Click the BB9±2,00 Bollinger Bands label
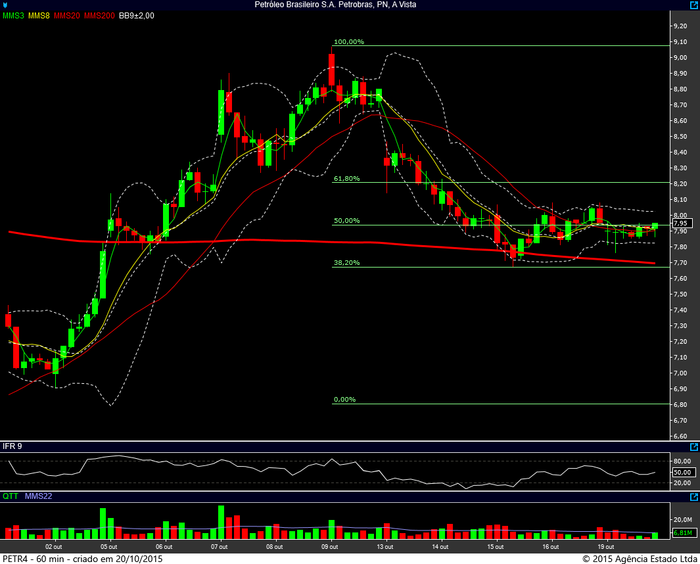Image resolution: width=700 pixels, height=564 pixels. tap(137, 17)
